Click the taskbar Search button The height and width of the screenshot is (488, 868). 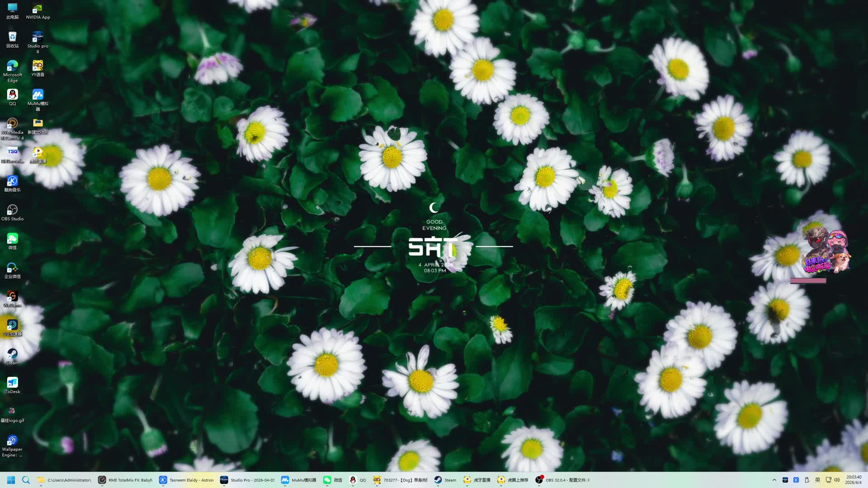click(x=26, y=480)
